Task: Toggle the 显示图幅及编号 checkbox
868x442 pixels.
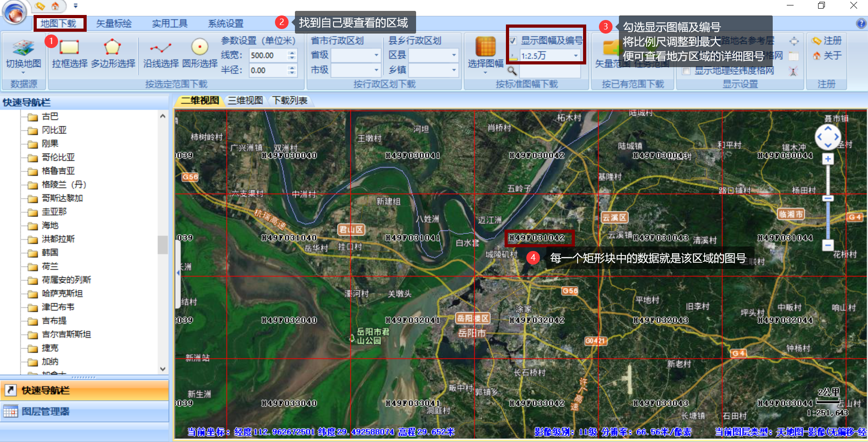Action: [513, 41]
